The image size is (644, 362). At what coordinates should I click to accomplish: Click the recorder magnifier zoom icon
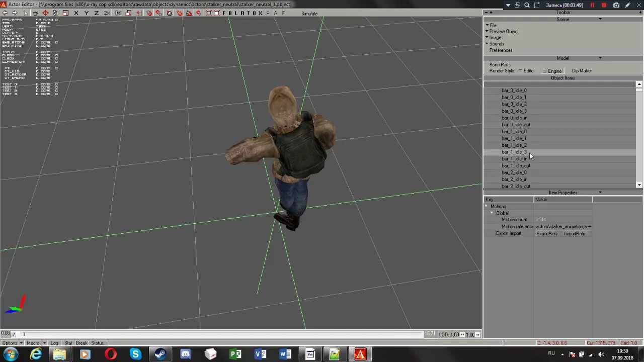[527, 5]
